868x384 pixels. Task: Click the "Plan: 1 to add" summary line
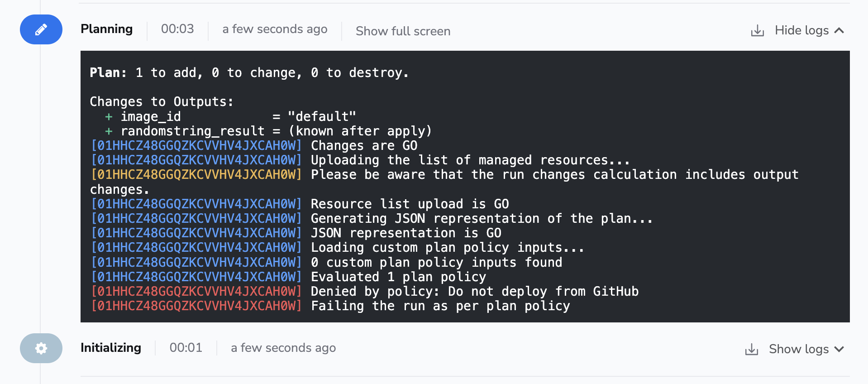pyautogui.click(x=249, y=73)
